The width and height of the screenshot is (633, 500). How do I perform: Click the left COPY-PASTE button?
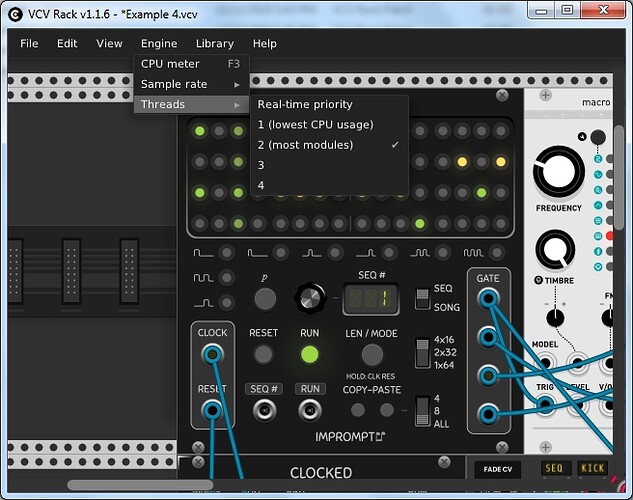point(358,410)
